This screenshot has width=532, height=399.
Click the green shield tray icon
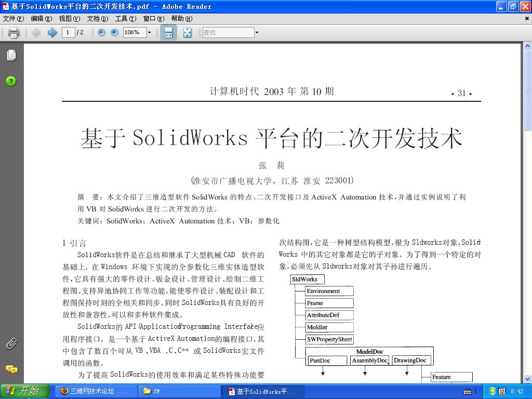[x=493, y=391]
